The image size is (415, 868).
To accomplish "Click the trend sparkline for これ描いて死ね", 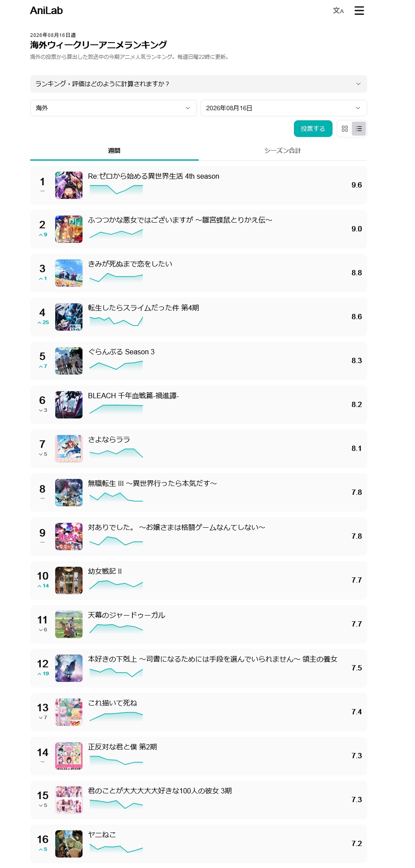I will [116, 717].
